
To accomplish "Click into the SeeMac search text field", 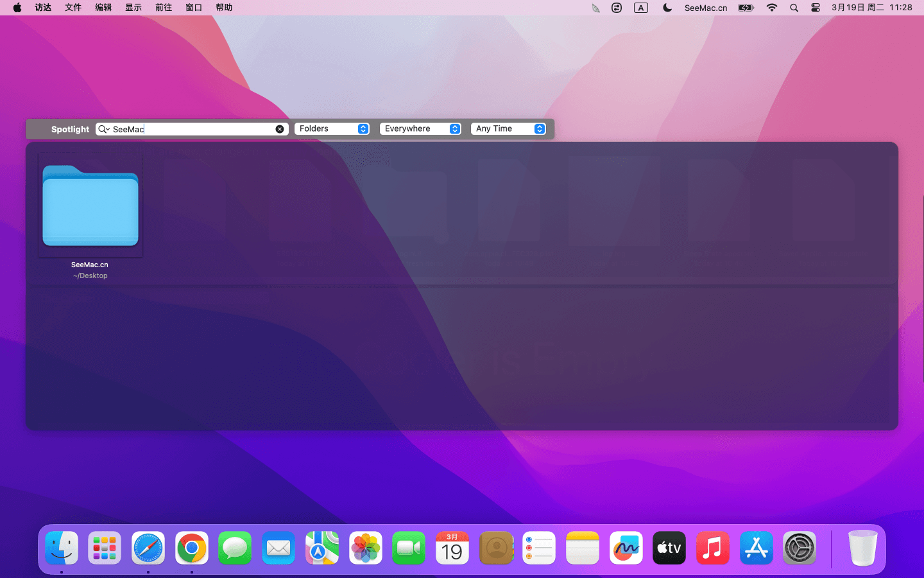I will pos(193,129).
